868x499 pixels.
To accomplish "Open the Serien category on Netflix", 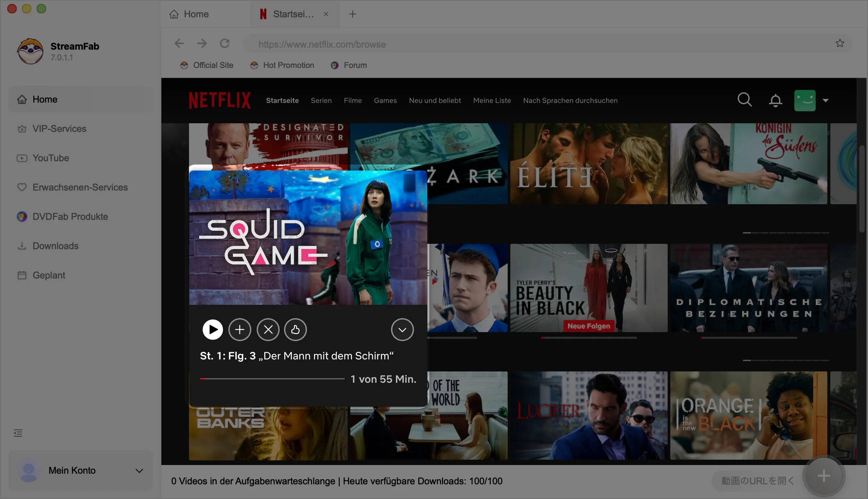I will tap(321, 100).
